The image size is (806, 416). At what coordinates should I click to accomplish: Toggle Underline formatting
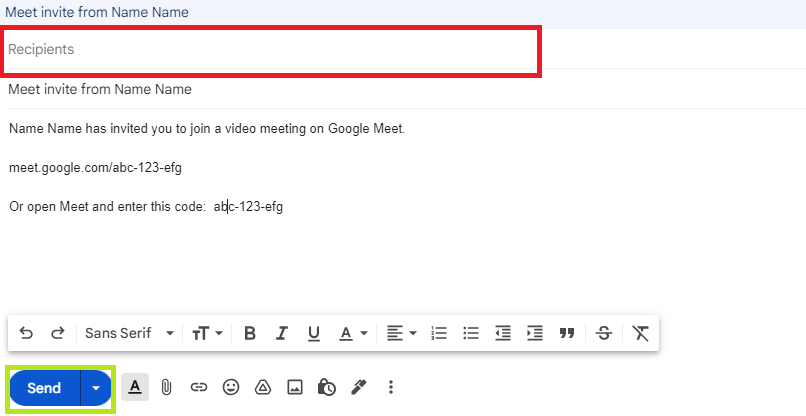click(314, 334)
